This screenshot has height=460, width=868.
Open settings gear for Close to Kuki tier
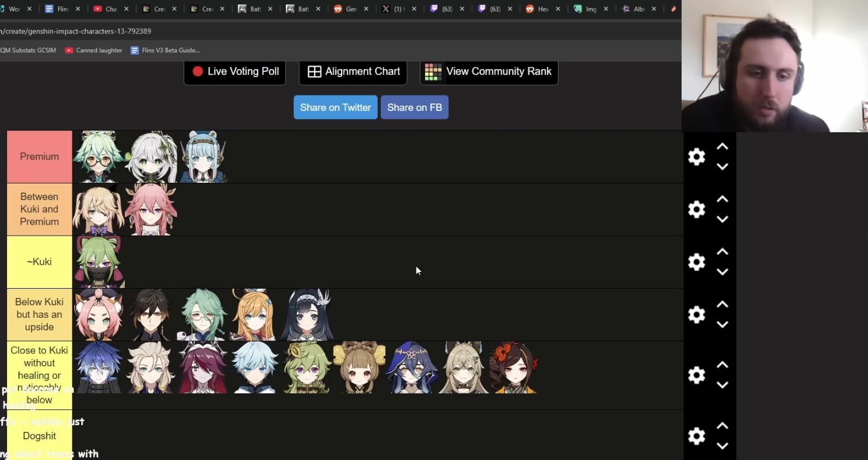[x=697, y=375]
